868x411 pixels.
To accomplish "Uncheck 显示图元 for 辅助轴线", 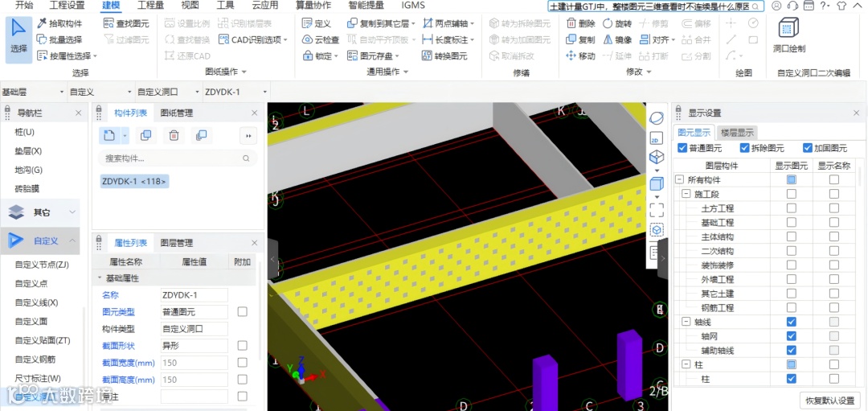I will pos(792,350).
